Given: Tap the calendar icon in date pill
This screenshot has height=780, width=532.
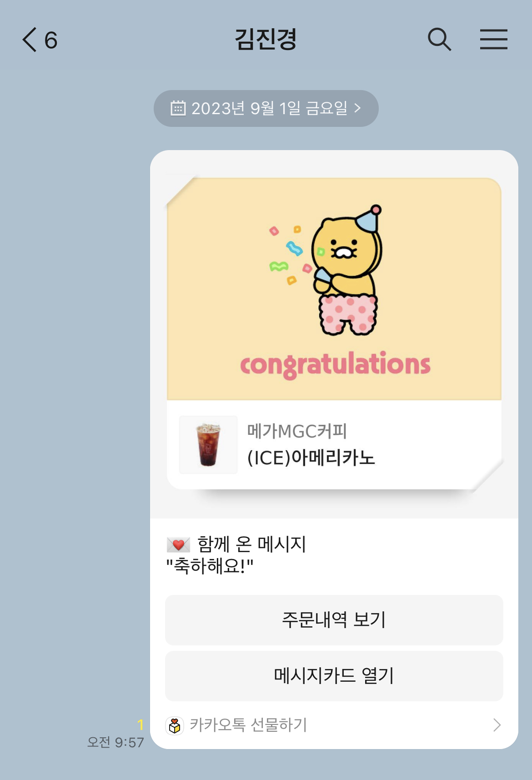Looking at the screenshot, I should point(178,108).
